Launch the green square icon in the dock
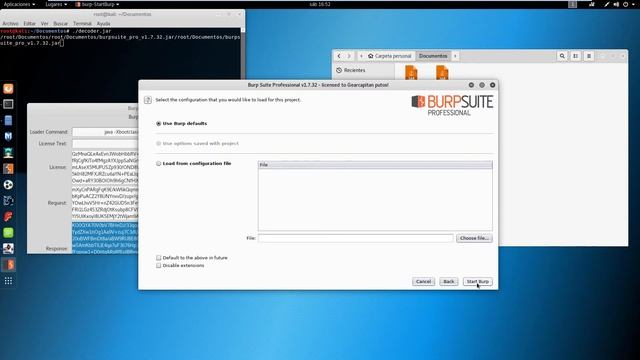640x360 pixels. tap(8, 233)
